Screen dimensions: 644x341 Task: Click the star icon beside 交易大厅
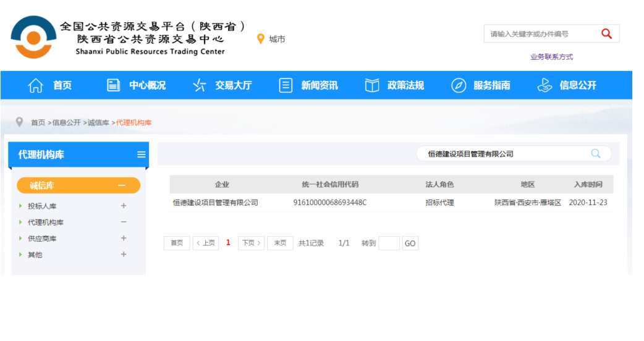coord(199,85)
